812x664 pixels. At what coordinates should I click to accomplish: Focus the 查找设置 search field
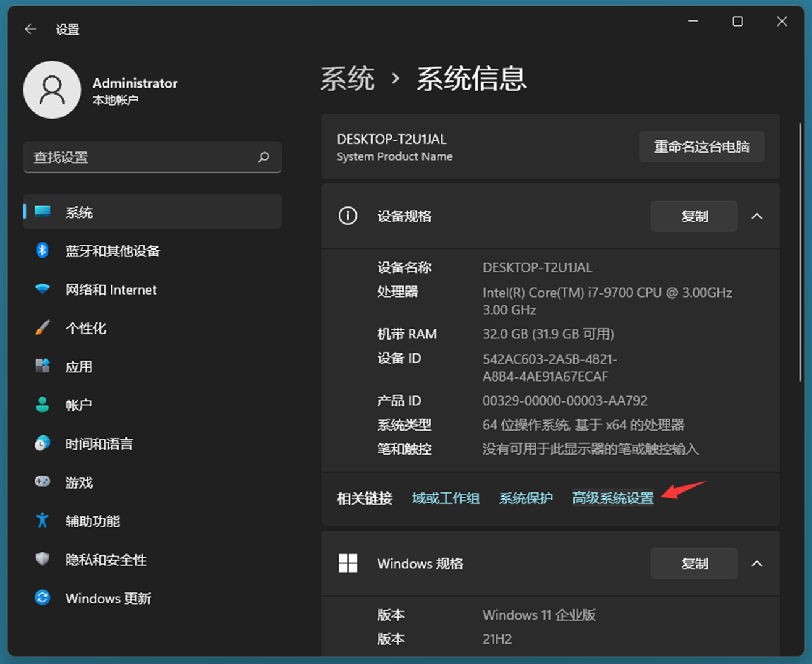[x=153, y=157]
